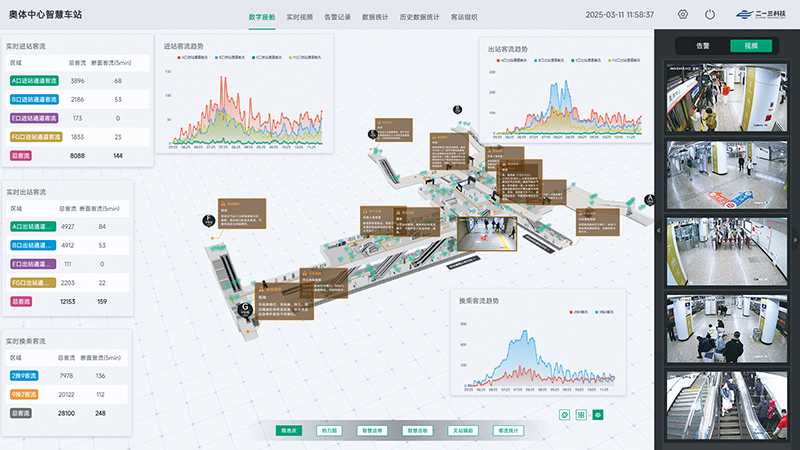Select the F entrance marker on map
This screenshot has width=800, height=450.
coord(210,219)
